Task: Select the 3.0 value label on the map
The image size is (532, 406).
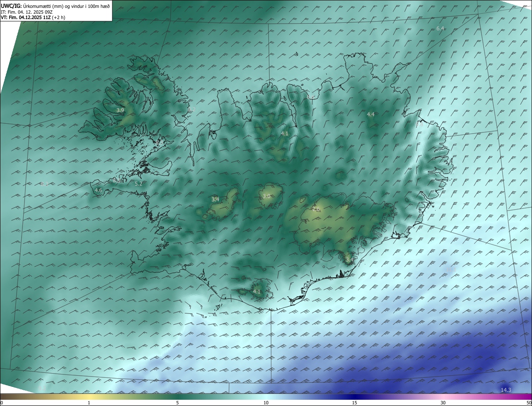Action: tap(266, 196)
